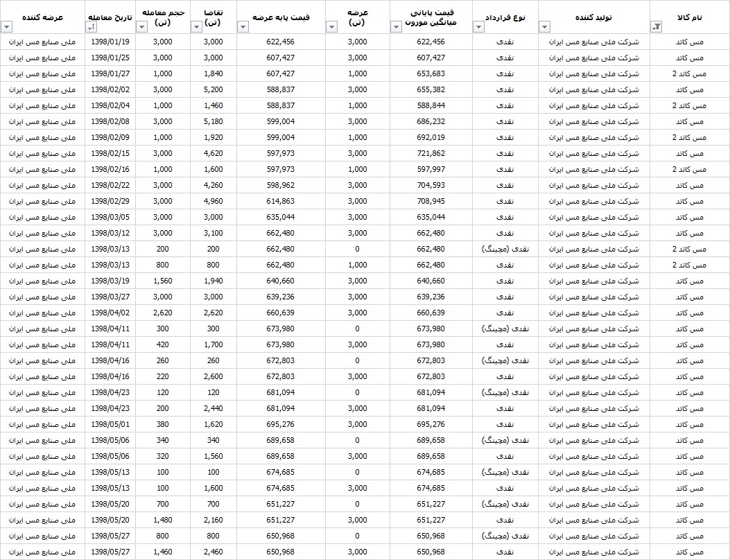
Task: Select مس کاتد 2 cell dated 1398/01/27
Action: 690,73
